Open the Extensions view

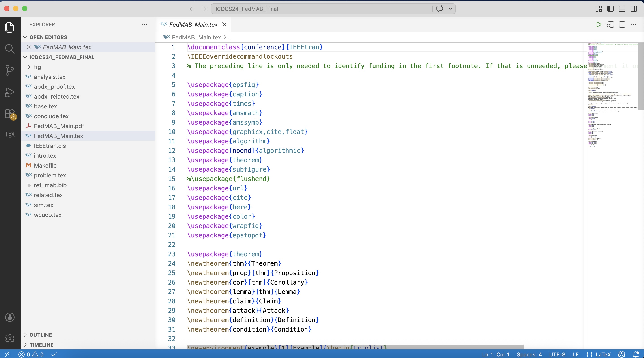(x=10, y=114)
